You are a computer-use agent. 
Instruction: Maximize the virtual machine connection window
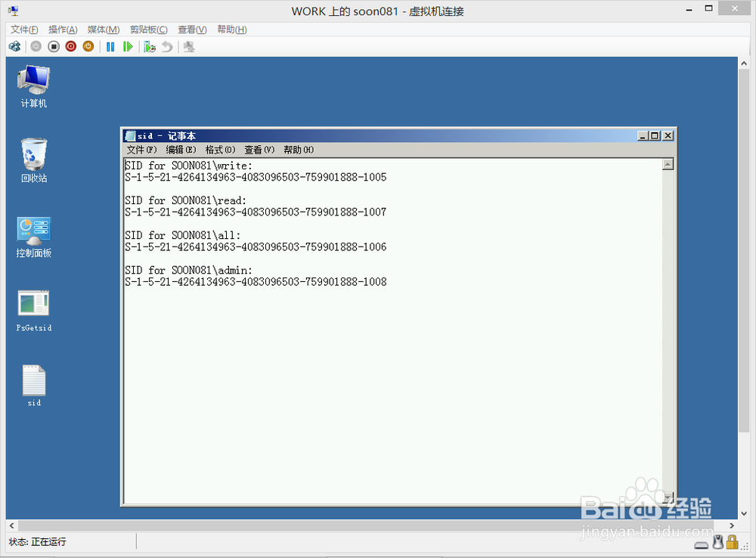pos(708,8)
